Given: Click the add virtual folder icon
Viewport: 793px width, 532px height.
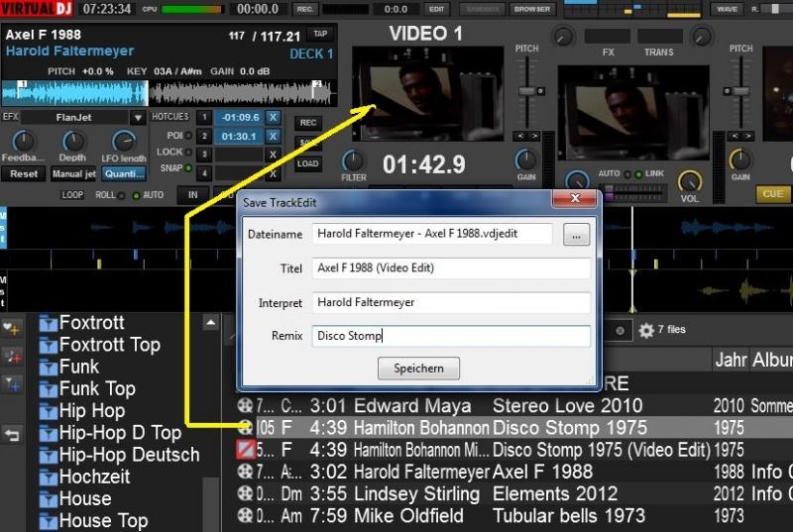Looking at the screenshot, I should tap(12, 357).
